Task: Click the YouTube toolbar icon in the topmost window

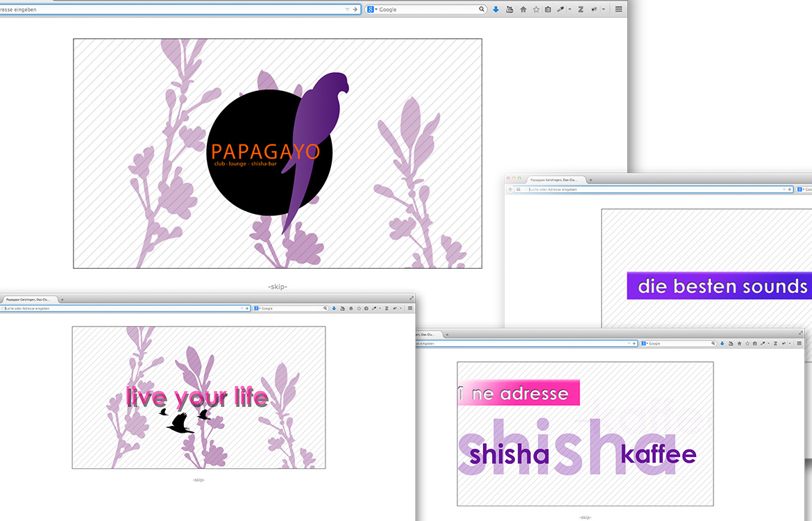Action: click(x=510, y=10)
